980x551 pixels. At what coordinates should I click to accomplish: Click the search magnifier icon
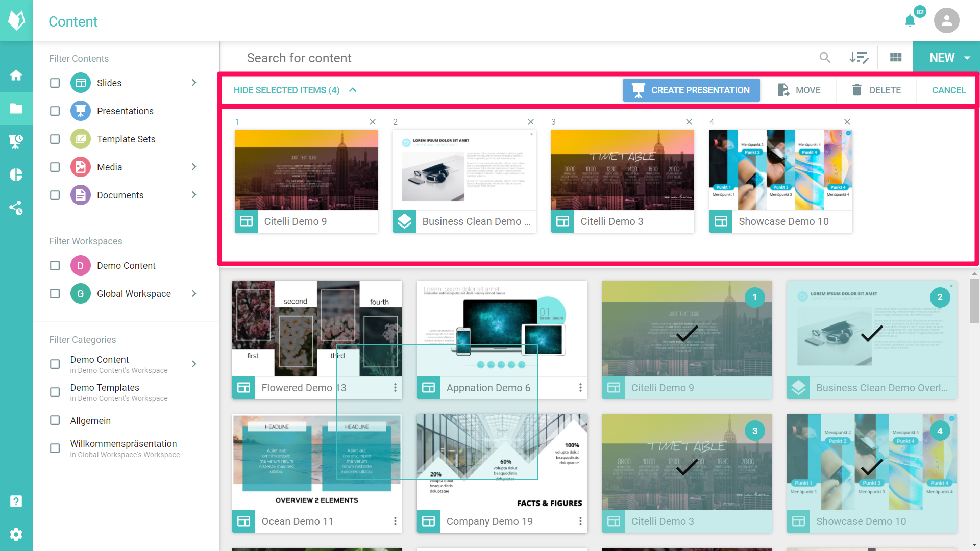(825, 58)
